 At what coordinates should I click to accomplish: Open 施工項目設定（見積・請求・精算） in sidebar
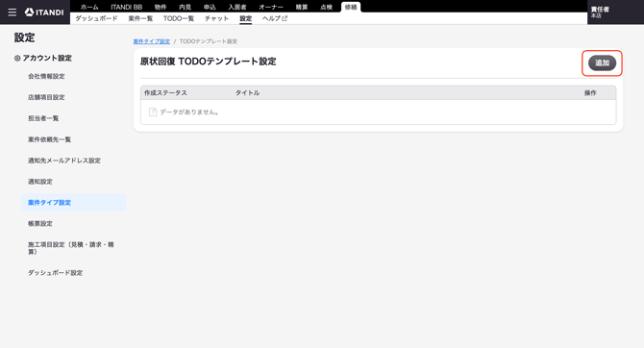click(70, 248)
